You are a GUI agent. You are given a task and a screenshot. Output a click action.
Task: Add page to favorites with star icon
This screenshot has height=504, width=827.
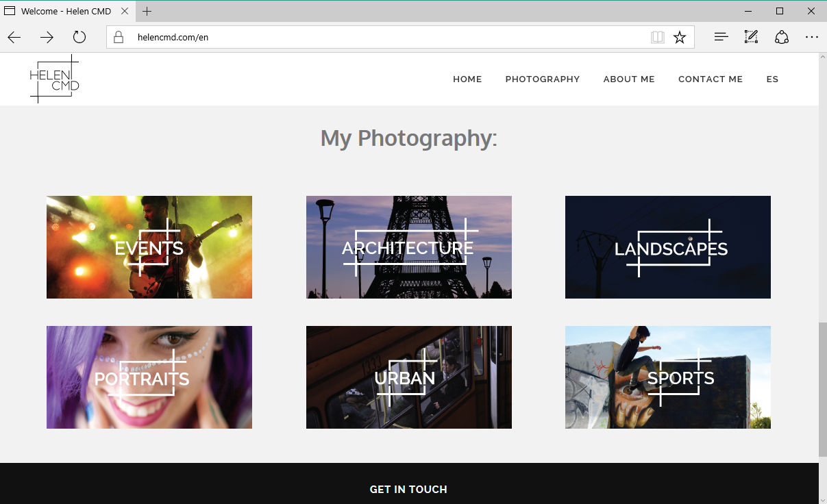[680, 38]
